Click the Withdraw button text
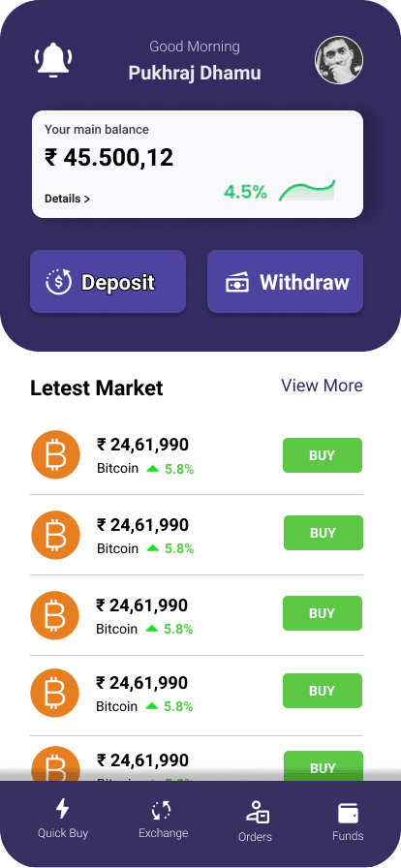 tap(305, 282)
